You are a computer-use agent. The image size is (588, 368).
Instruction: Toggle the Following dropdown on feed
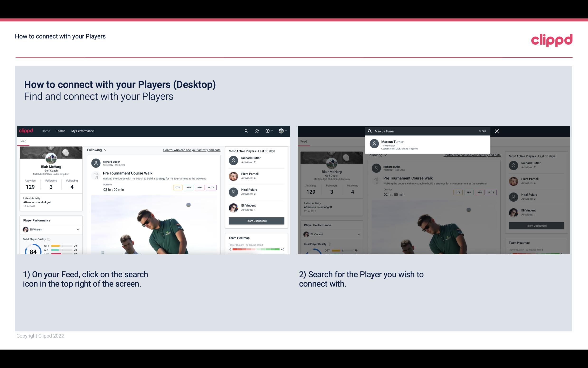click(96, 150)
